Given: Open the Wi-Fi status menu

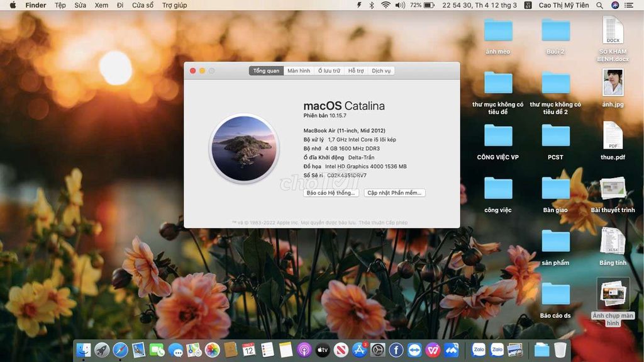Looking at the screenshot, I should tap(386, 5).
